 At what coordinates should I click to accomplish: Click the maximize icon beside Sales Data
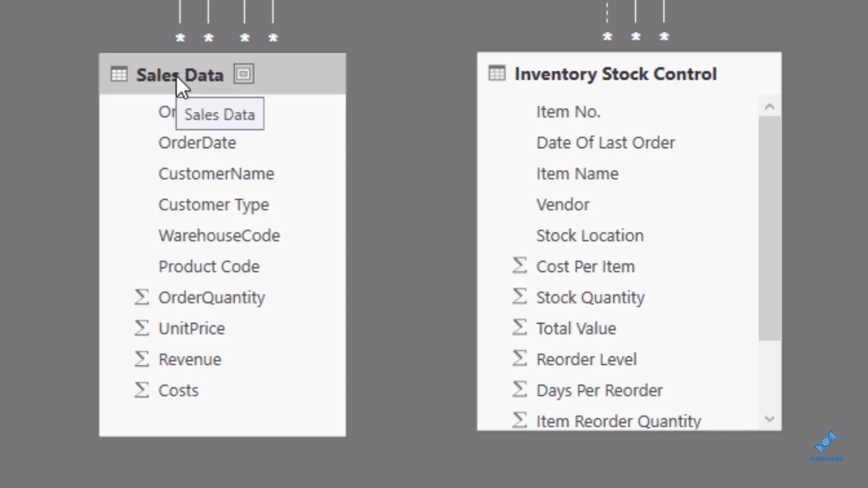pyautogui.click(x=243, y=74)
